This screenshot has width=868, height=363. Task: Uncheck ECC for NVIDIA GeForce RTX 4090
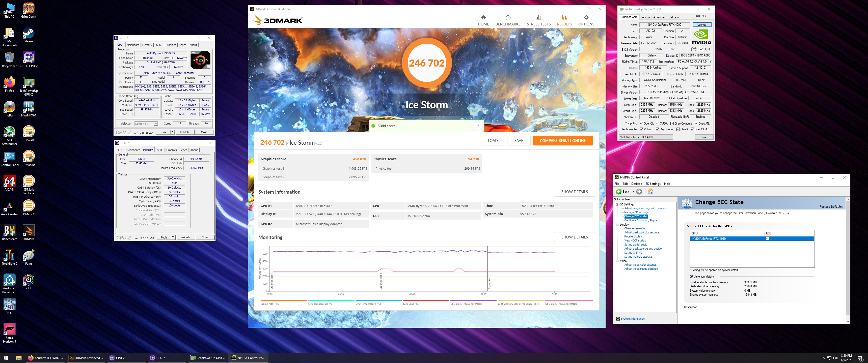[768, 239]
